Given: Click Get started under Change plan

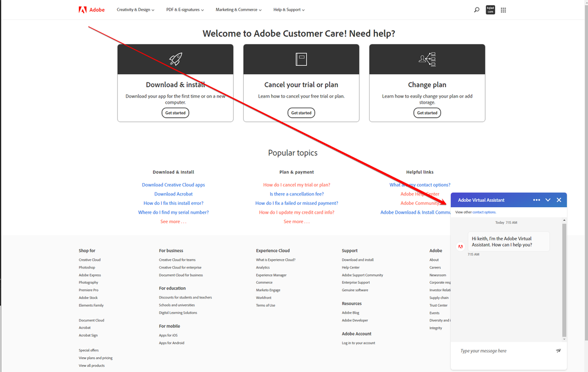Looking at the screenshot, I should (427, 113).
